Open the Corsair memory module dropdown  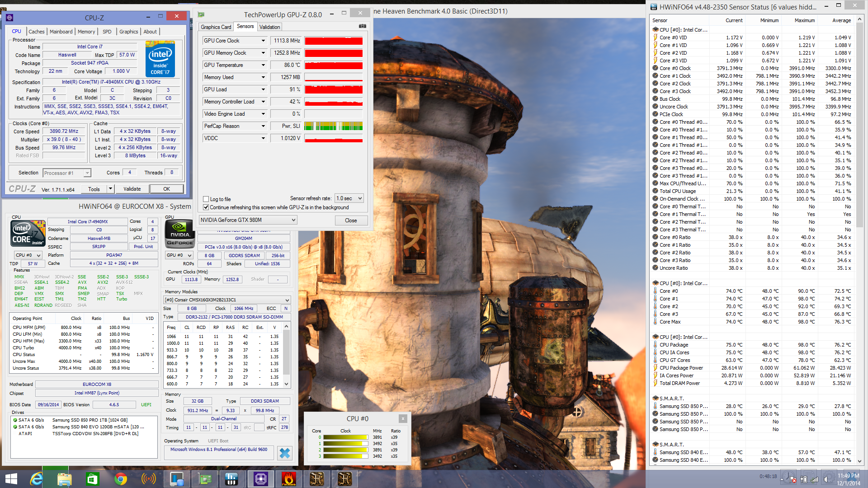click(x=227, y=300)
